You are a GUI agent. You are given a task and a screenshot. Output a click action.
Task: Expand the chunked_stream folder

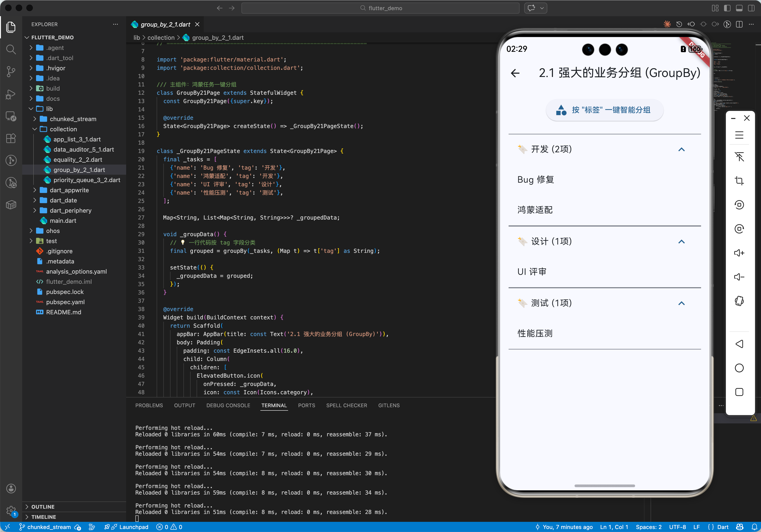click(73, 119)
